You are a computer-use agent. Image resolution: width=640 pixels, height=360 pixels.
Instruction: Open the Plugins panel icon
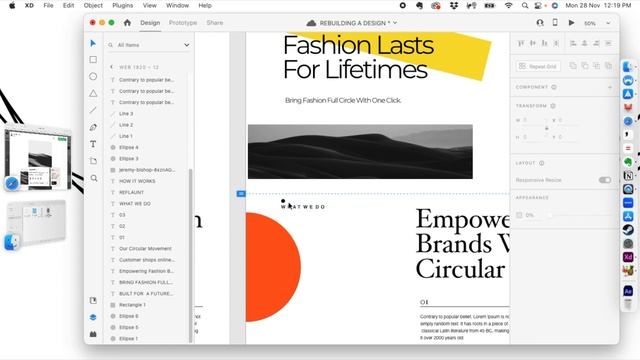click(93, 334)
